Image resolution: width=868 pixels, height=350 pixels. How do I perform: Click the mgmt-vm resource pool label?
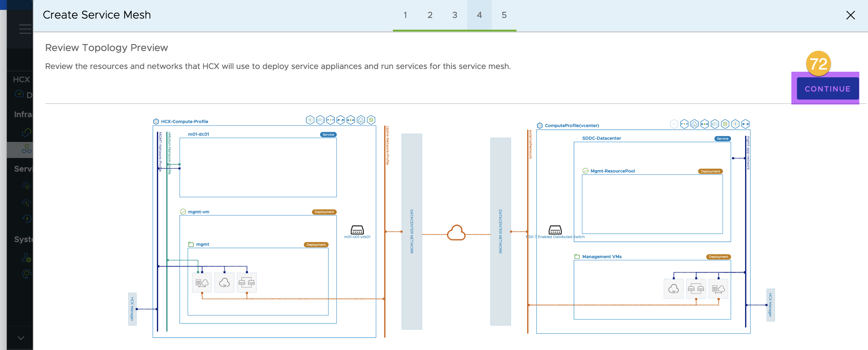point(199,212)
